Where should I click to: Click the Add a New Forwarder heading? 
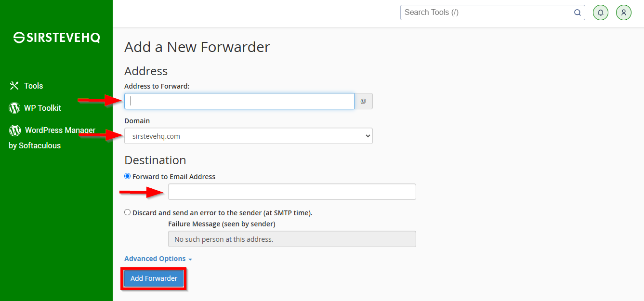tap(197, 47)
